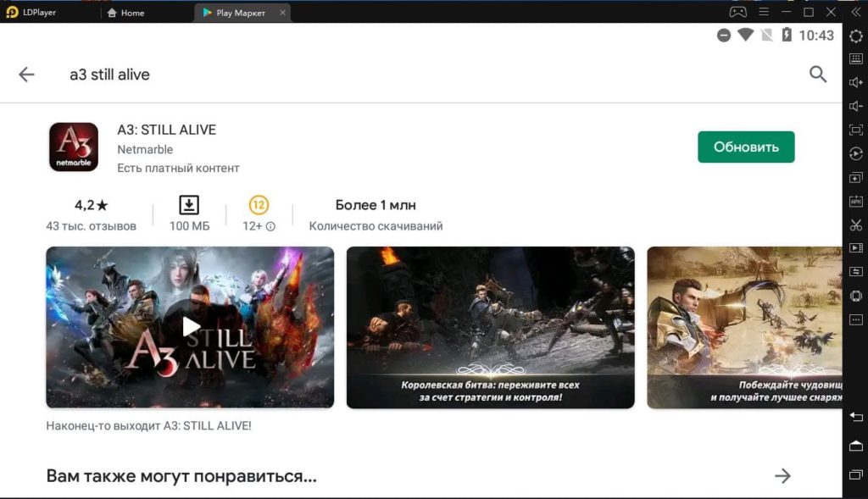This screenshot has width=868, height=499.
Task: Open Netmarble developer page
Action: [x=145, y=149]
